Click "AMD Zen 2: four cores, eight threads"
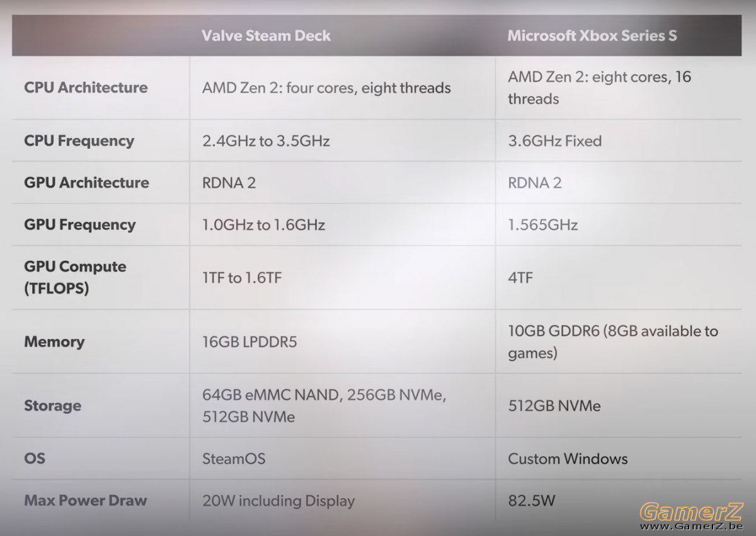Viewport: 756px width, 536px height. click(x=326, y=88)
